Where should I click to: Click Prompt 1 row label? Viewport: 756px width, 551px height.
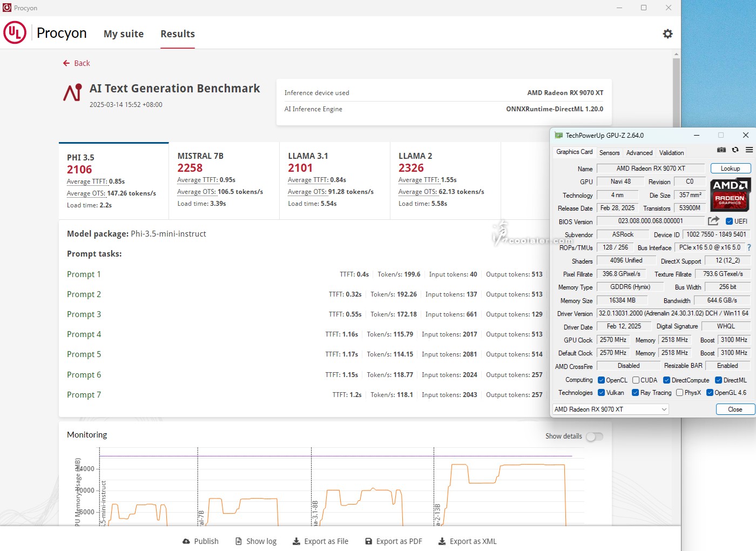click(x=84, y=274)
